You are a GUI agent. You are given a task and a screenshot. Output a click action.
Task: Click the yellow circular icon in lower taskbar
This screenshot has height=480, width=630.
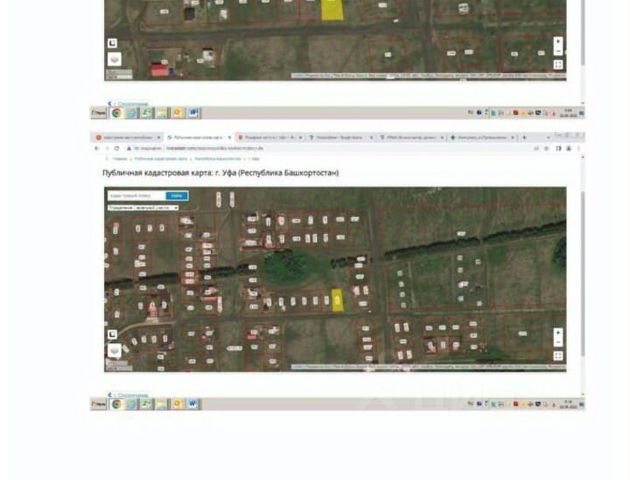[177, 404]
